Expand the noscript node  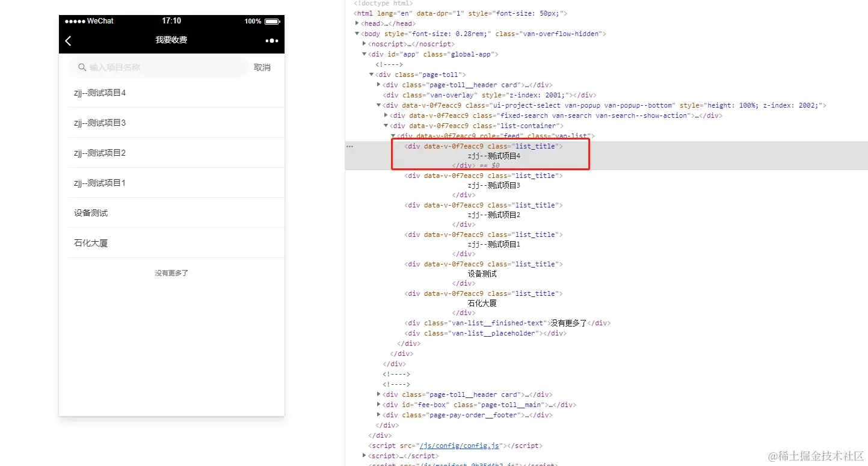click(x=365, y=44)
